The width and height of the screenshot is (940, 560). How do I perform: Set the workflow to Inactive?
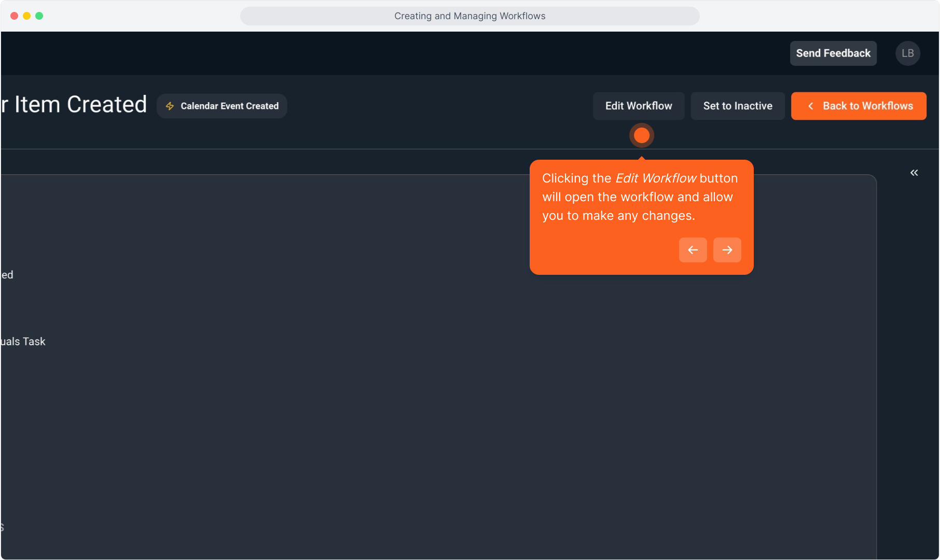[737, 106]
